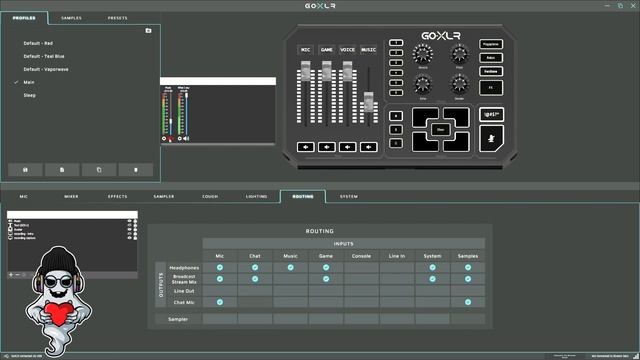Open the System tab
Image resolution: width=640 pixels, height=360 pixels.
[x=349, y=197]
